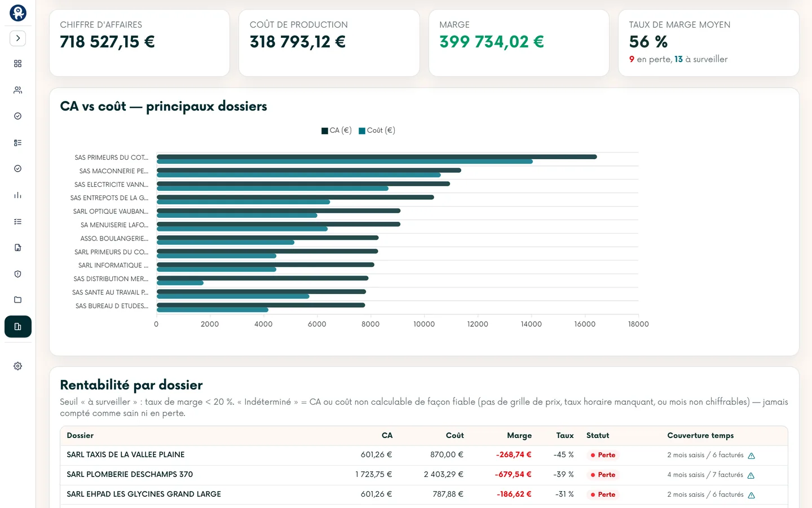Open the SARL EHPAD LES GLYCINES GRAND LARGE dossier
The image size is (812, 508).
(144, 494)
